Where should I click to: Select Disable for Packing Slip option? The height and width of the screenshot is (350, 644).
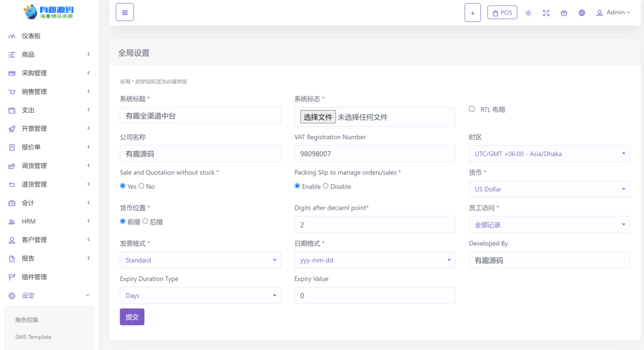[x=326, y=186]
